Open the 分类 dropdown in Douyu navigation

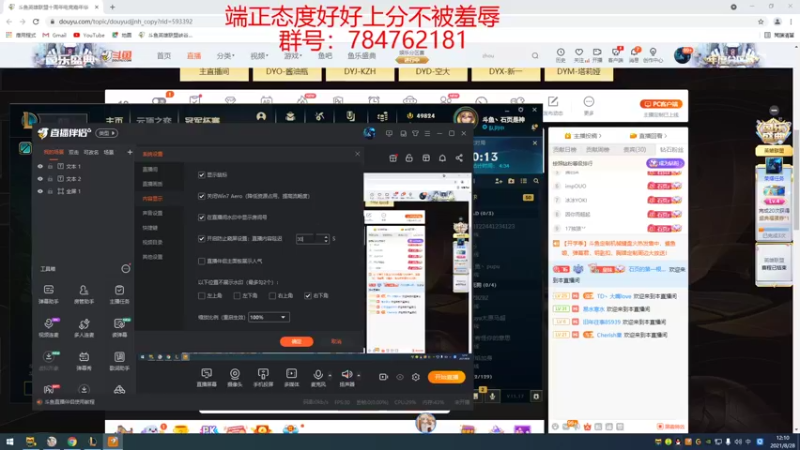tap(225, 56)
